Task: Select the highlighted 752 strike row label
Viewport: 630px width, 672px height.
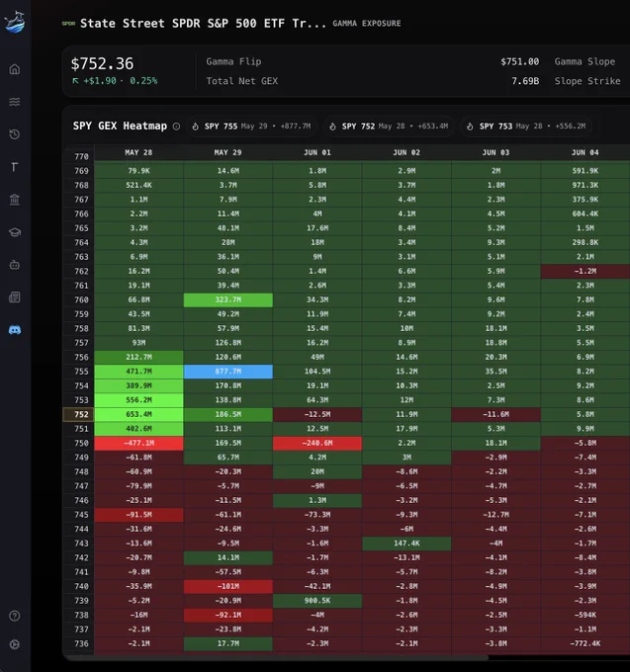Action: pos(79,414)
